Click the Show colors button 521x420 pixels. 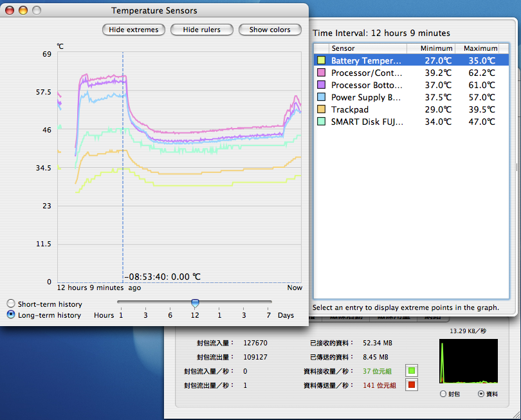coord(270,30)
